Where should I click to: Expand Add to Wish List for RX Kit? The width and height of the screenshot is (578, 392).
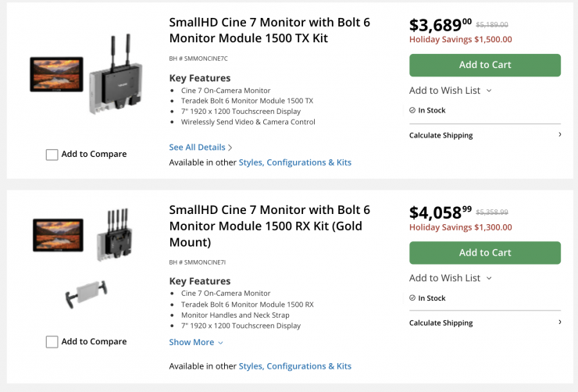coord(450,278)
